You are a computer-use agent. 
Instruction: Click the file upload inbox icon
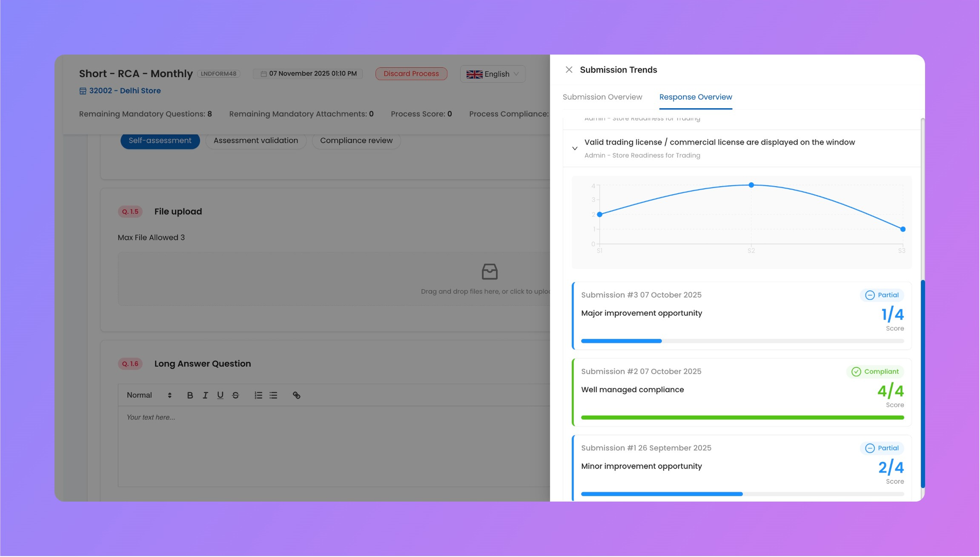point(489,272)
